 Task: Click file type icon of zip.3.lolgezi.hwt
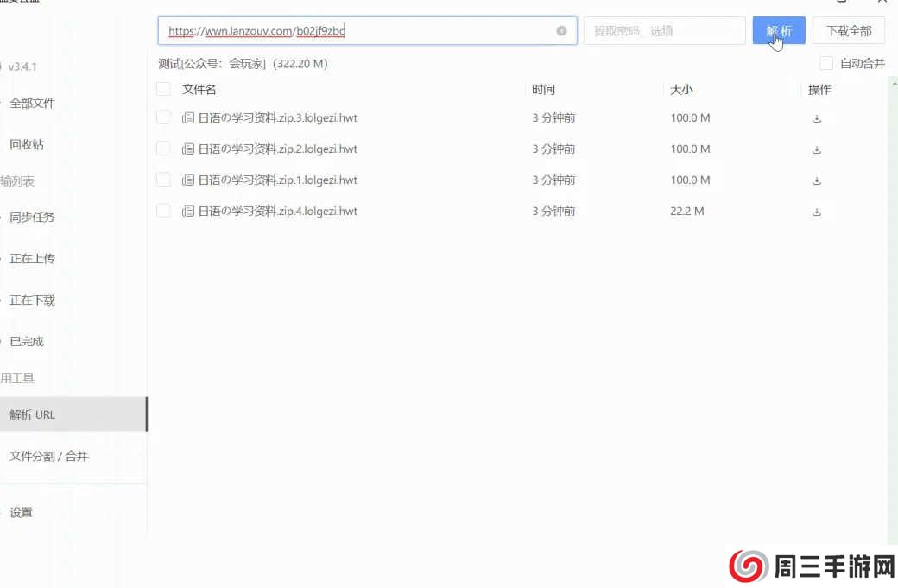[x=188, y=118]
